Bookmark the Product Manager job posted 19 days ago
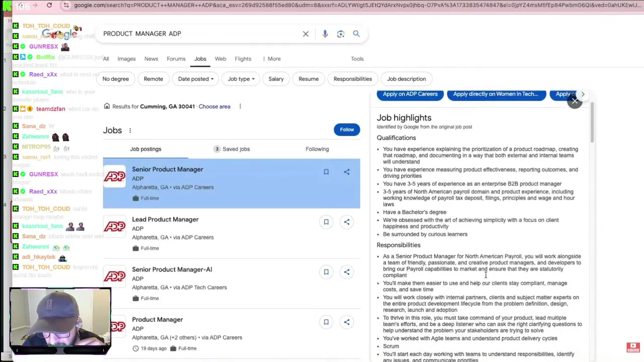The height and width of the screenshot is (362, 644). 326,322
